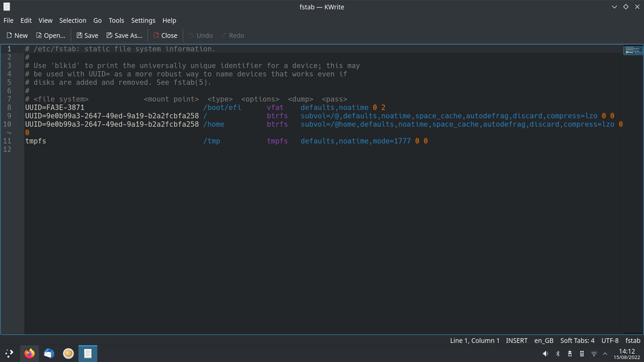Change the UTF-8 encoding in the status bar
The width and height of the screenshot is (644, 362).
tap(609, 341)
